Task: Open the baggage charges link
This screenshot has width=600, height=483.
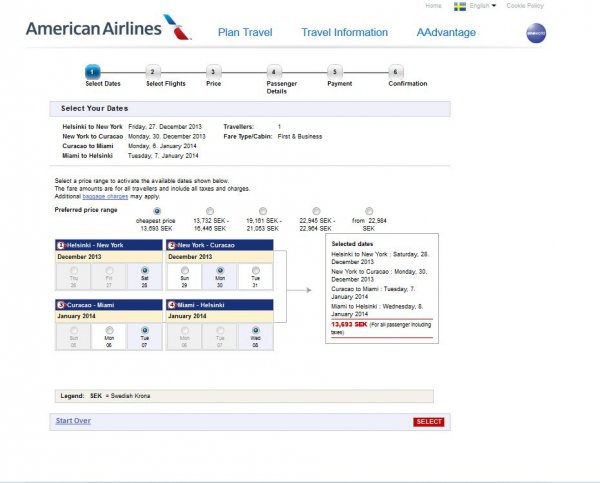Action: [x=104, y=196]
